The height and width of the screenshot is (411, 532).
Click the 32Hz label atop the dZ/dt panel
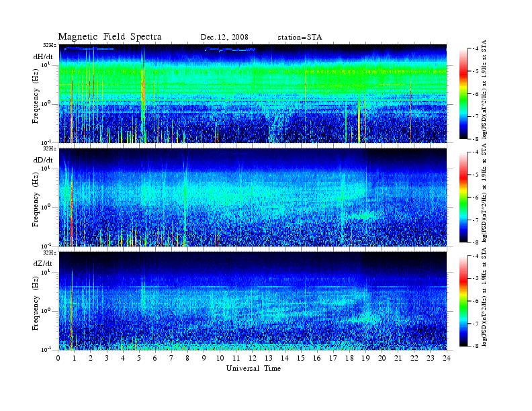pos(50,253)
